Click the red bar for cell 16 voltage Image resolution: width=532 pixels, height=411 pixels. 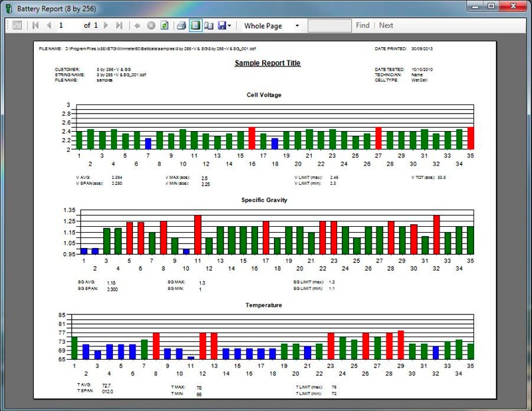pos(251,138)
